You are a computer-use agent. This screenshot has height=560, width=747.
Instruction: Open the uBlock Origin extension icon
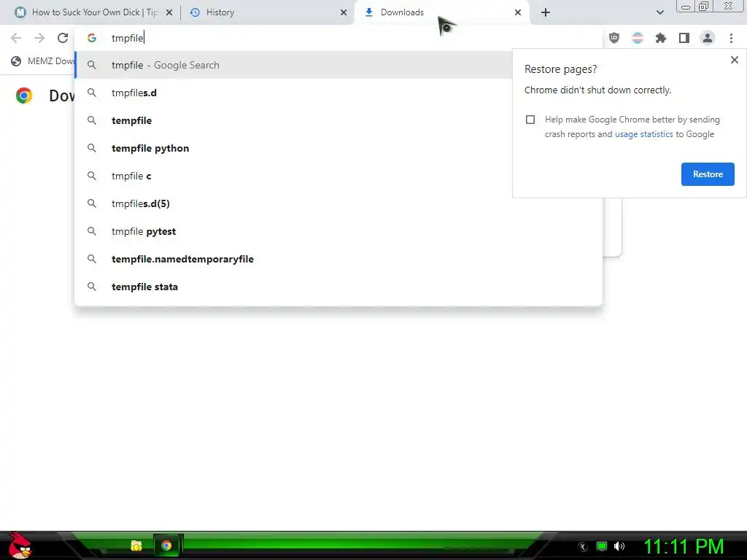coord(614,38)
